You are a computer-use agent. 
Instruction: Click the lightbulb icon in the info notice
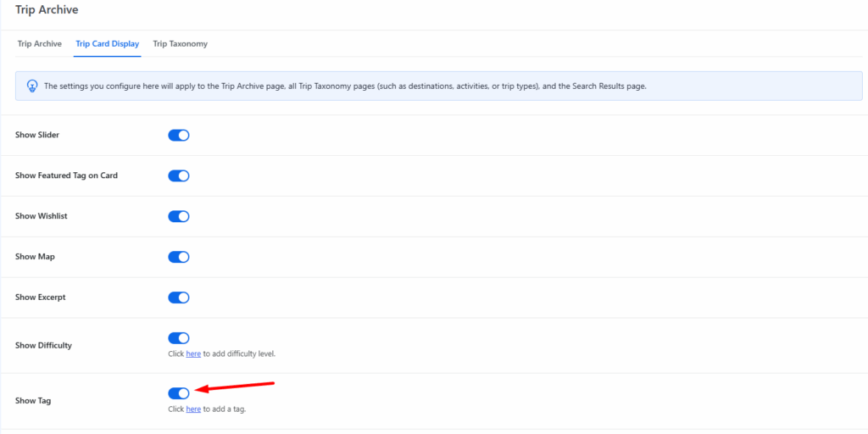32,86
